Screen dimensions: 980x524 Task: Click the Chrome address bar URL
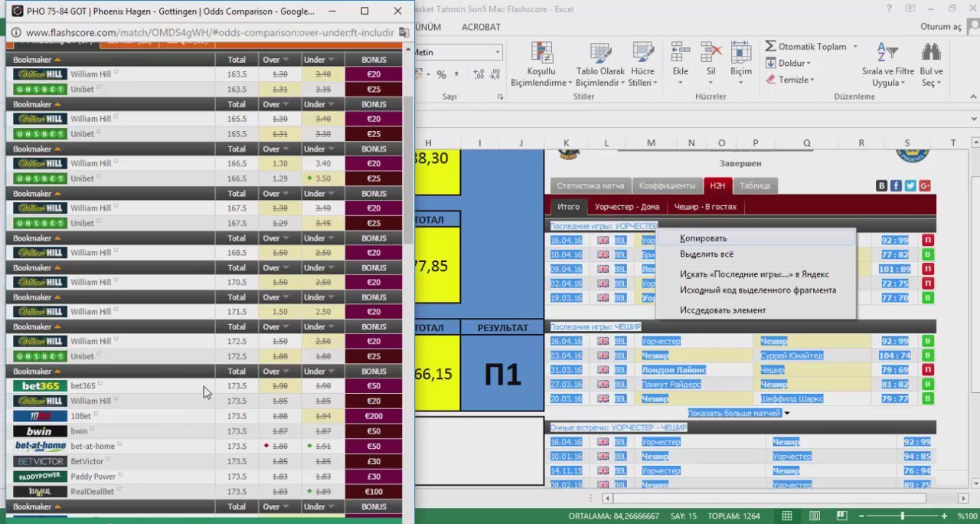click(x=210, y=33)
